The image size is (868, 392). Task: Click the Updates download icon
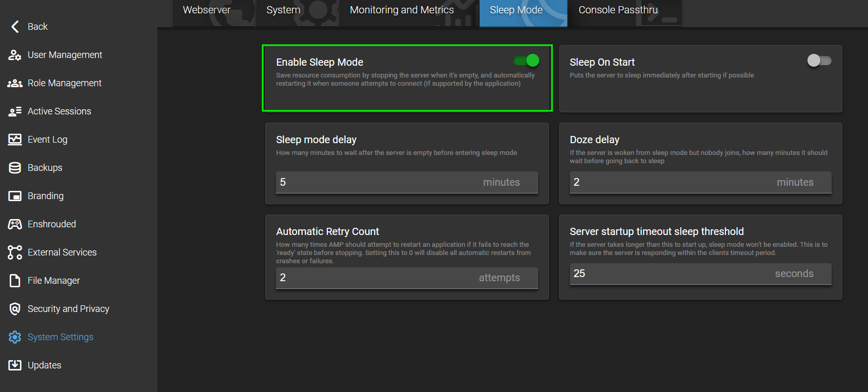[x=15, y=365]
